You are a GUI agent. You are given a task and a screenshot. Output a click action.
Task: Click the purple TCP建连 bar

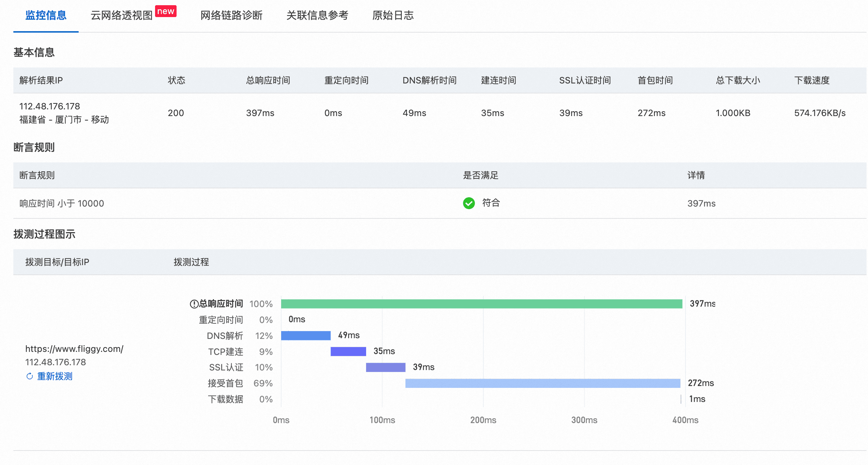click(348, 352)
